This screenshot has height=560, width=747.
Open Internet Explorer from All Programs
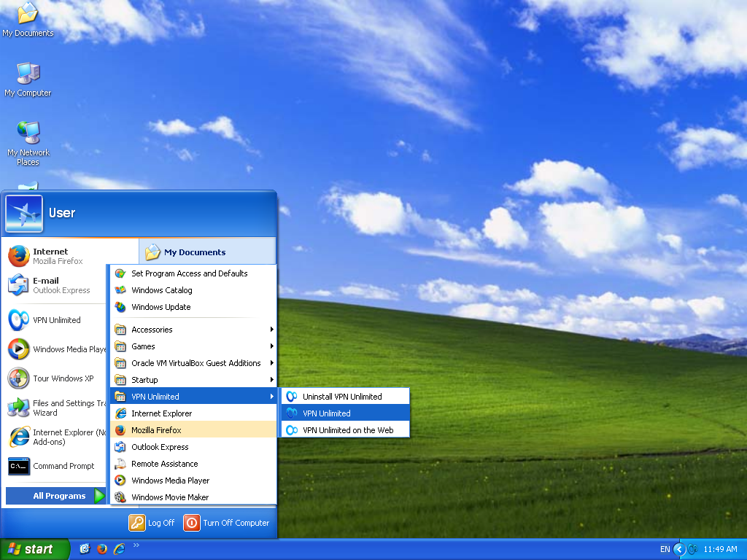[193, 413]
